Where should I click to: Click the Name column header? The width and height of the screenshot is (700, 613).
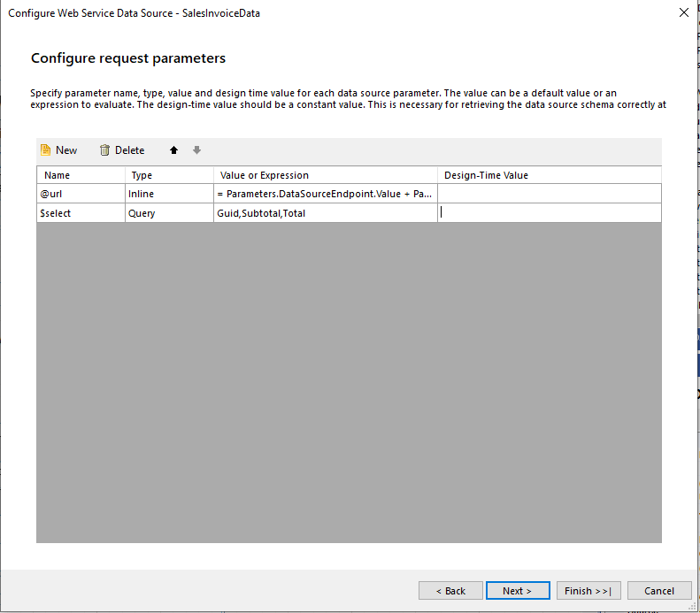(x=81, y=175)
